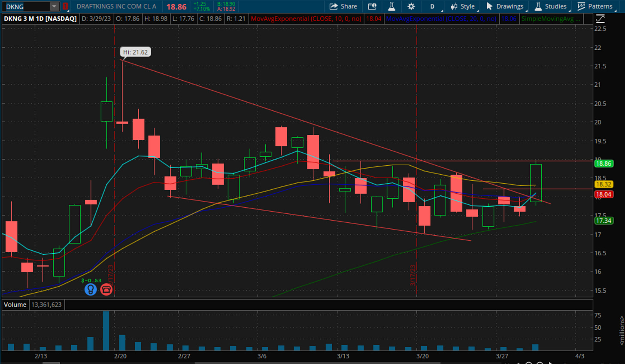Click the 22.5 price axis label
Image resolution: width=625 pixels, height=364 pixels.
pyautogui.click(x=600, y=29)
